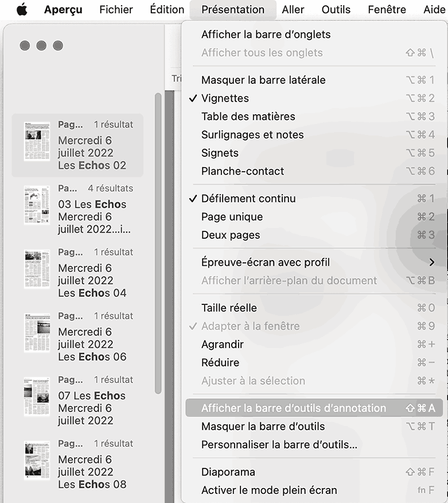
Task: Close the Présentation menu in menu bar
Action: tap(233, 10)
